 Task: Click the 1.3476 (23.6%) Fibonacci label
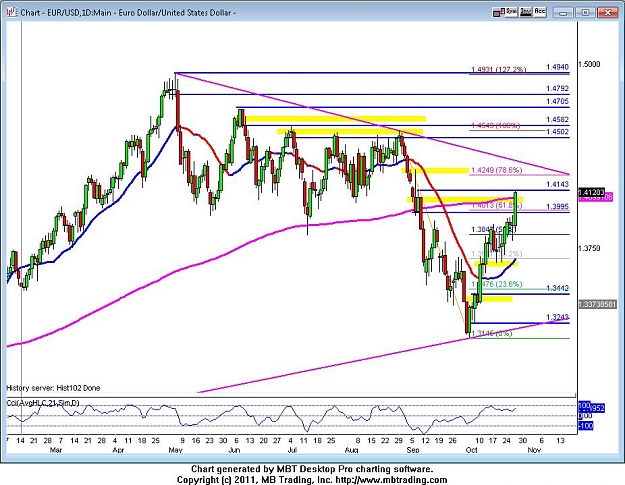(497, 284)
